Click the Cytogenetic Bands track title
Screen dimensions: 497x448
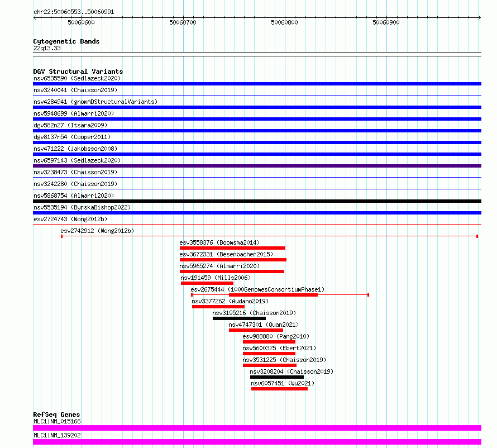point(66,41)
